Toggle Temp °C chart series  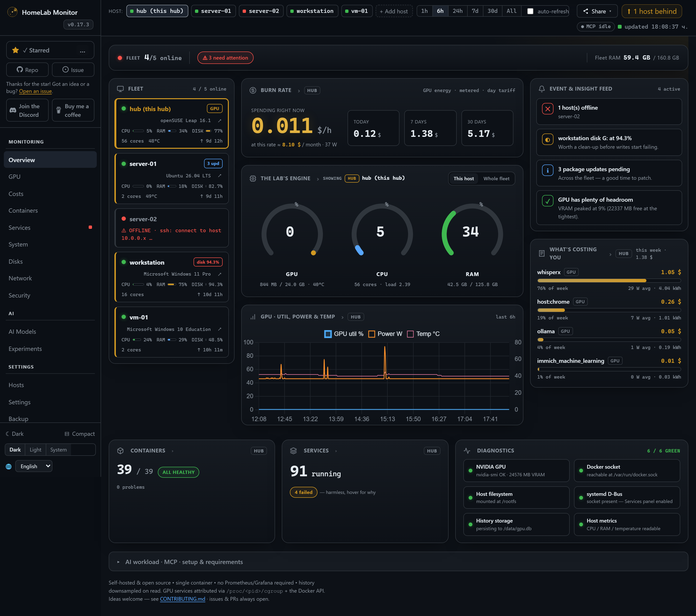423,334
